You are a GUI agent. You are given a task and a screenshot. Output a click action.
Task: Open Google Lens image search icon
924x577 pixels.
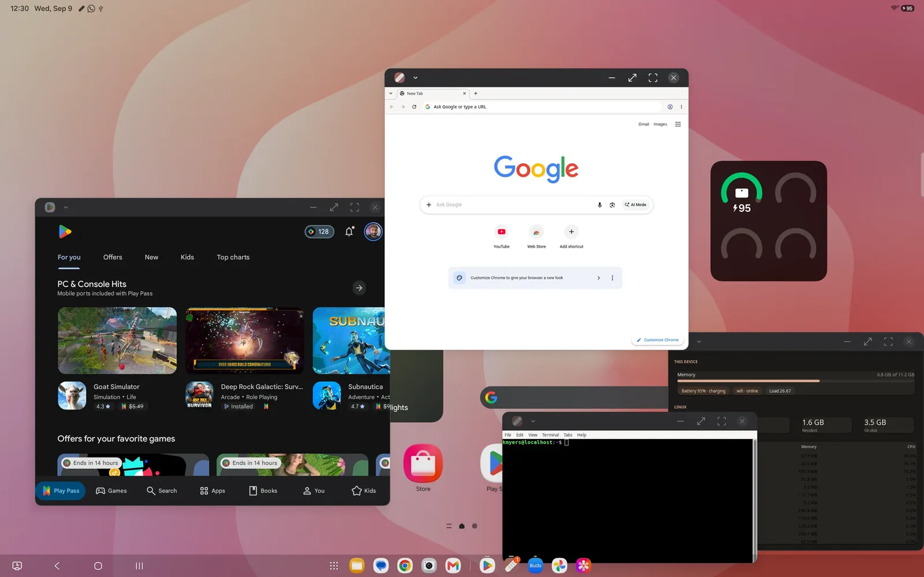click(612, 205)
